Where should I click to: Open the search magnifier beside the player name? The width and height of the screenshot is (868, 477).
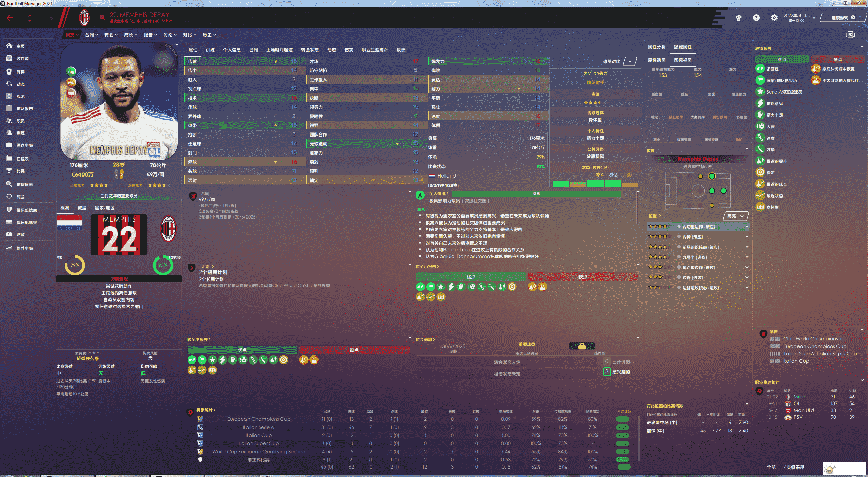click(x=102, y=17)
